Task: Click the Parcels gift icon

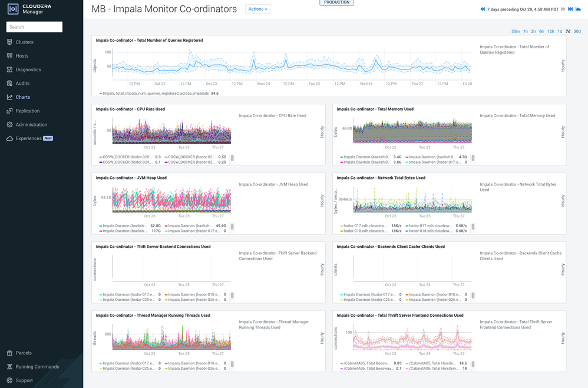Action: point(10,353)
